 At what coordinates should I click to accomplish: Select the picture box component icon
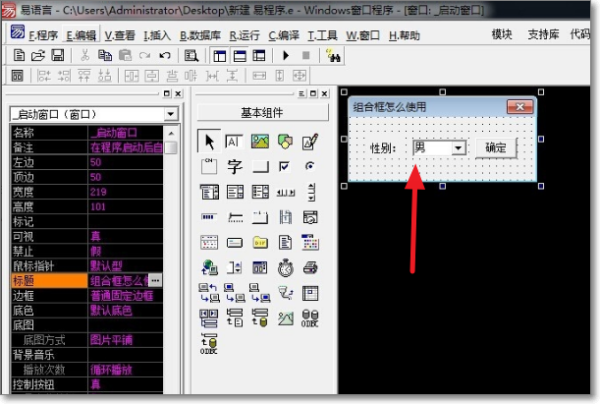point(260,142)
